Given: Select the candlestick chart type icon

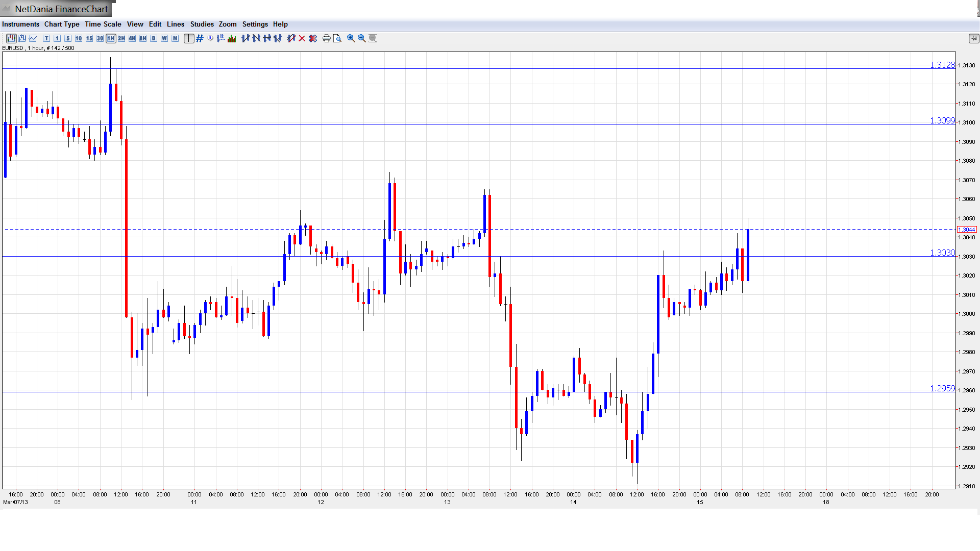Looking at the screenshot, I should (11, 38).
